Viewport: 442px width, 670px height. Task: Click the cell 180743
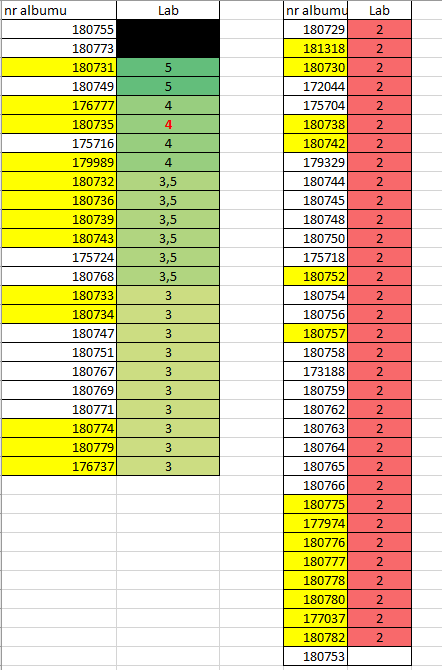(59, 238)
